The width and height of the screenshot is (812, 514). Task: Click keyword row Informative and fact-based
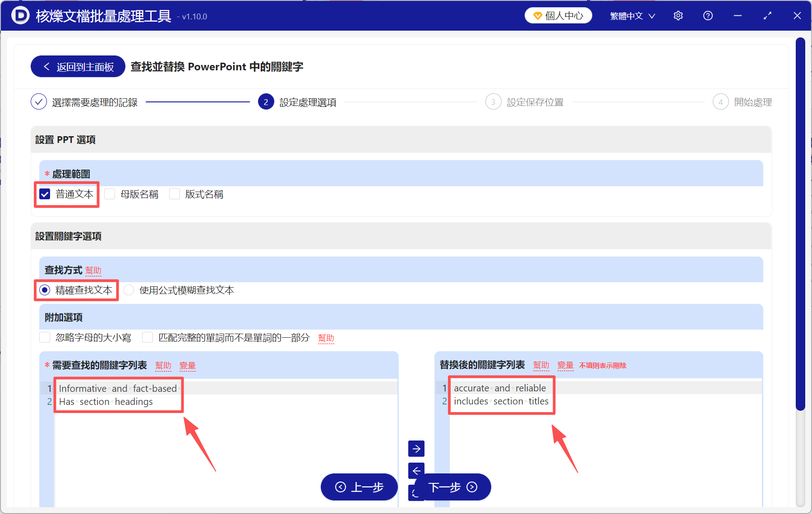(x=118, y=388)
